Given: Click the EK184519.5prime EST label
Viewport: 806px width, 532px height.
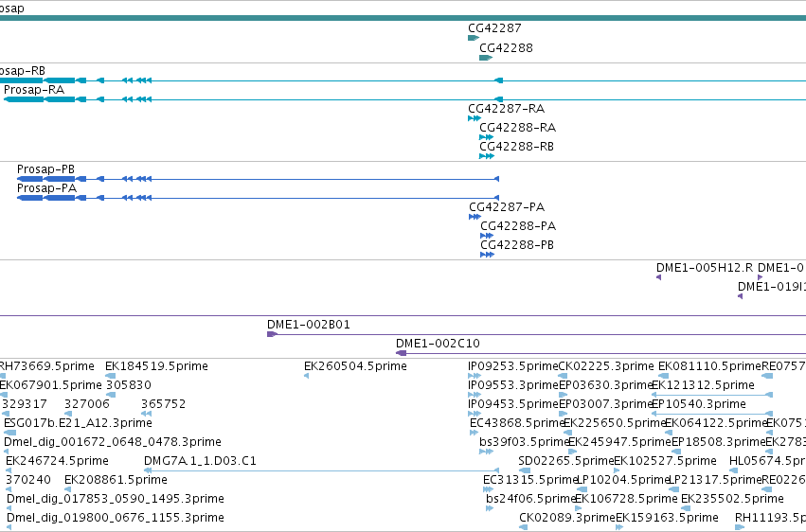Looking at the screenshot, I should click(x=157, y=366).
